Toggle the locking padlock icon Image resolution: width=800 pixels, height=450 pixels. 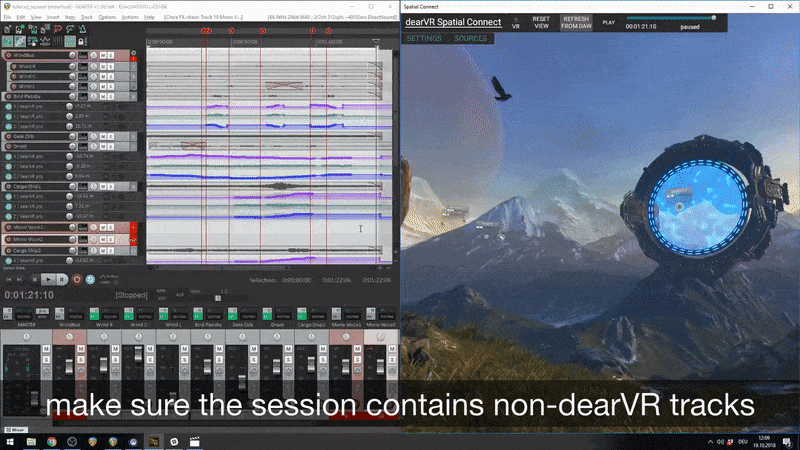82,41
